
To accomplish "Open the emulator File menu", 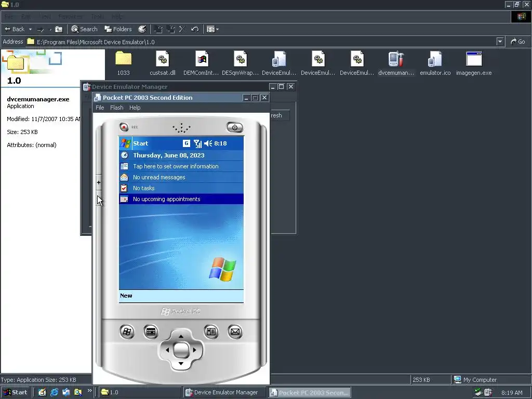I will point(100,108).
